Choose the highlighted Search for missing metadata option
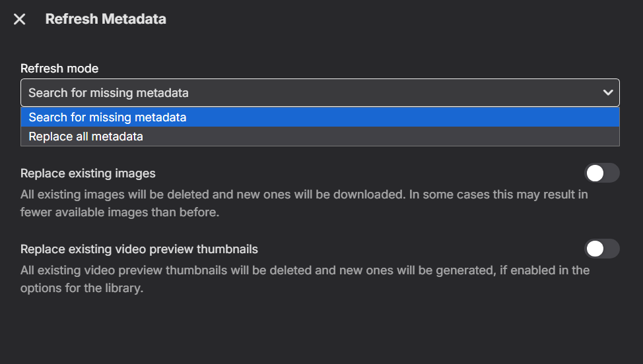 320,117
